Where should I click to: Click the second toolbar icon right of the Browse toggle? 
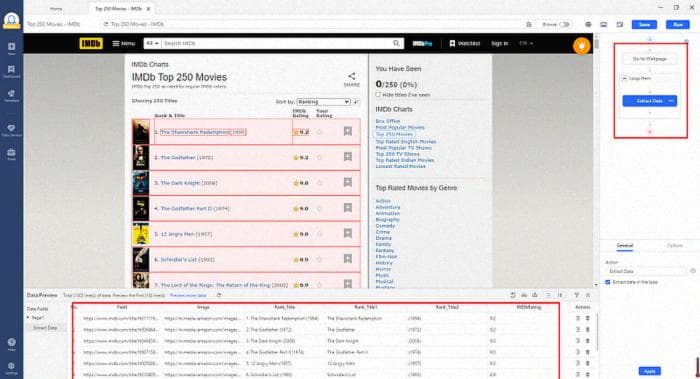[604, 25]
